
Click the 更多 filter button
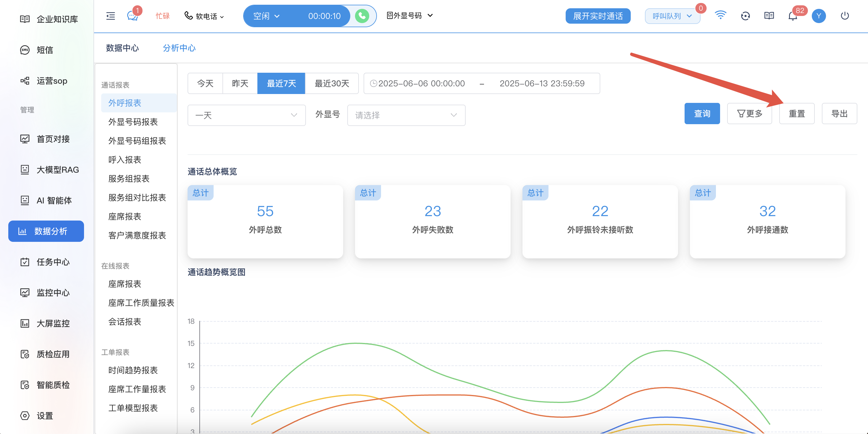[749, 114]
